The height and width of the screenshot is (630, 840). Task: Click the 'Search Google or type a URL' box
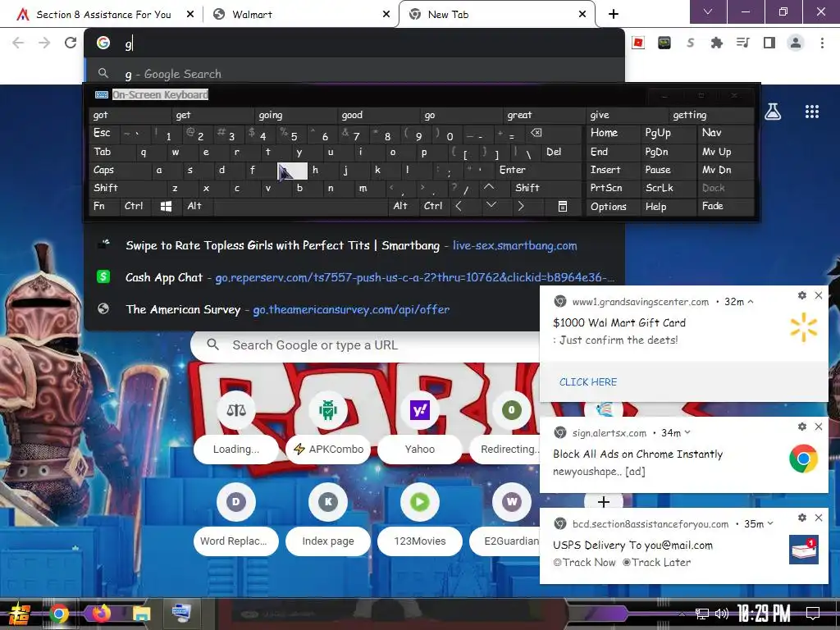364,345
